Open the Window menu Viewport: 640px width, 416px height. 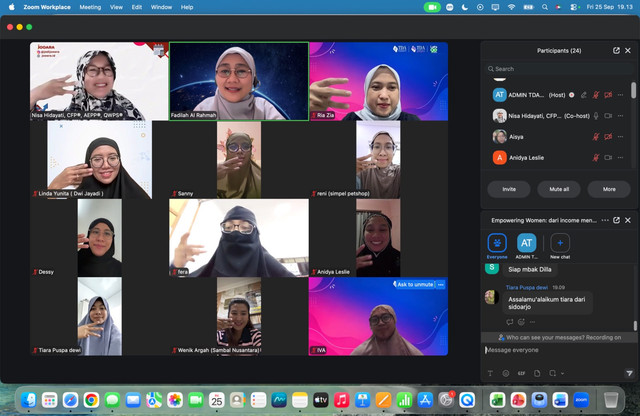161,7
